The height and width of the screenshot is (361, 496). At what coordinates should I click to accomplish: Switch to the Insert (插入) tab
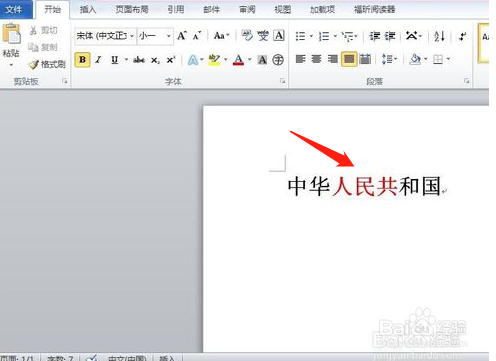pyautogui.click(x=88, y=9)
